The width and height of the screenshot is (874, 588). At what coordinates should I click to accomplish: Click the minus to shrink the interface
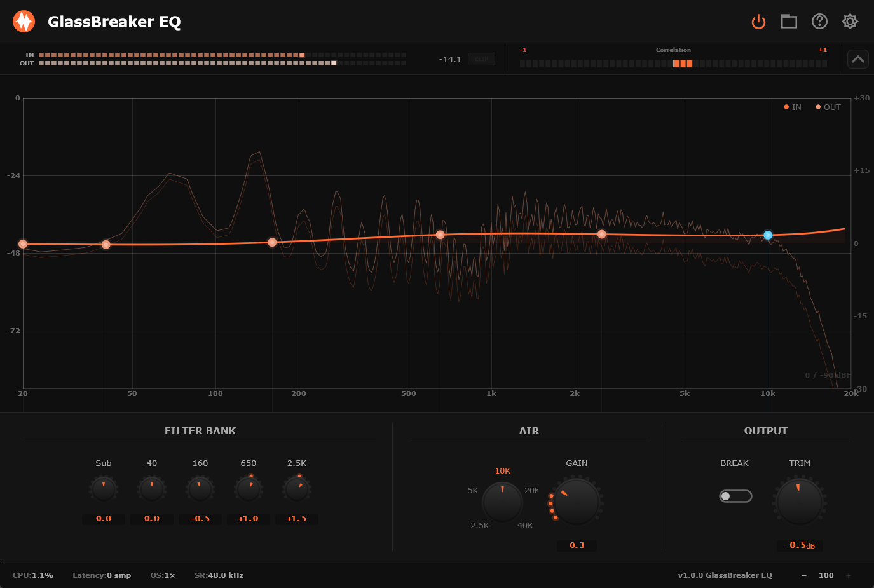pyautogui.click(x=803, y=575)
